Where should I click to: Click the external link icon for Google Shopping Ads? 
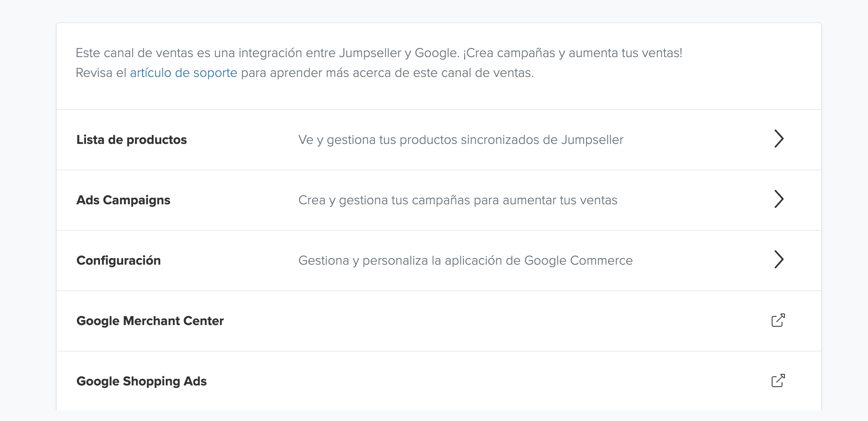tap(778, 380)
